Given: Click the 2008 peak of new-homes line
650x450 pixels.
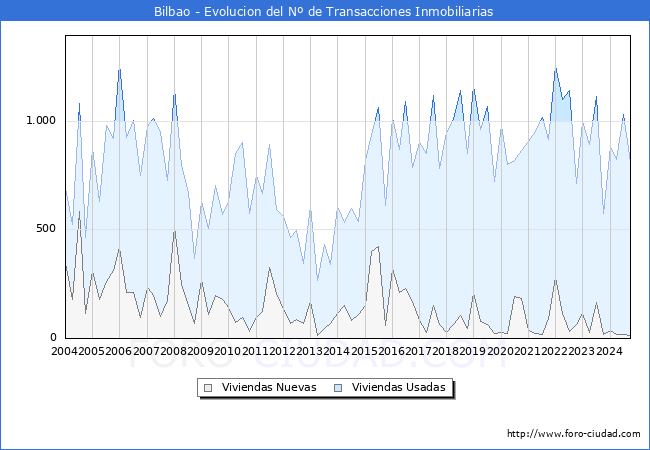Looking at the screenshot, I should (x=175, y=231).
